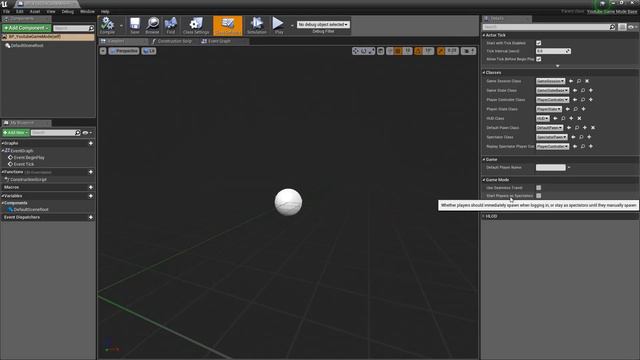Clear the Default Pawn Class value
640x360 pixels.
click(x=593, y=128)
